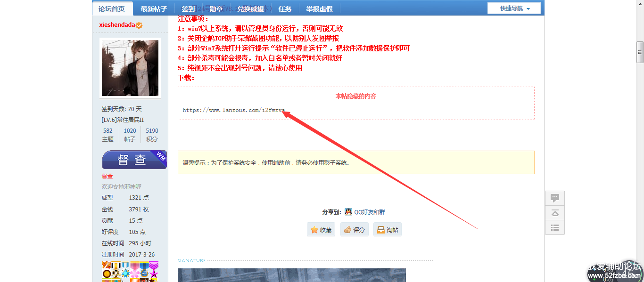Click the blue-ribbon round medal

(144, 269)
